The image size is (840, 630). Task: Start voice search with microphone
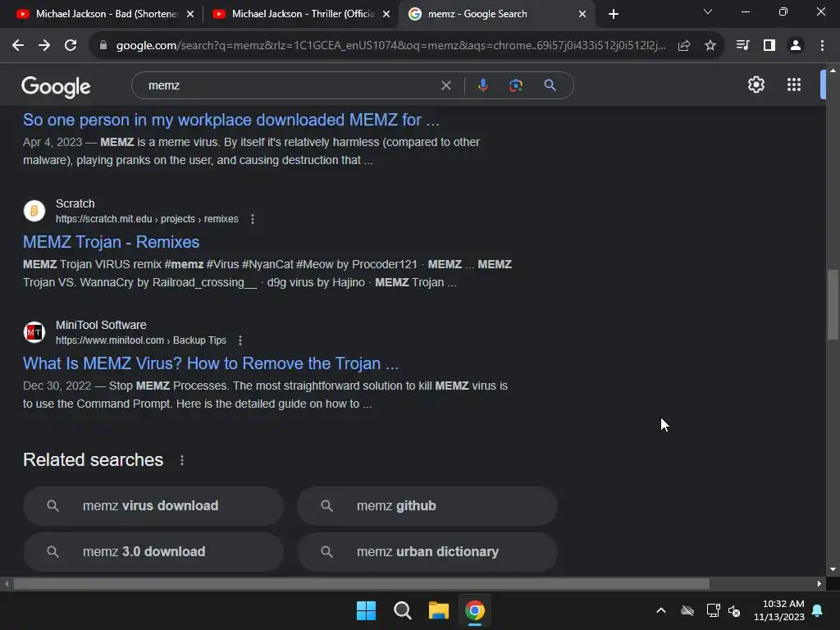click(x=483, y=85)
